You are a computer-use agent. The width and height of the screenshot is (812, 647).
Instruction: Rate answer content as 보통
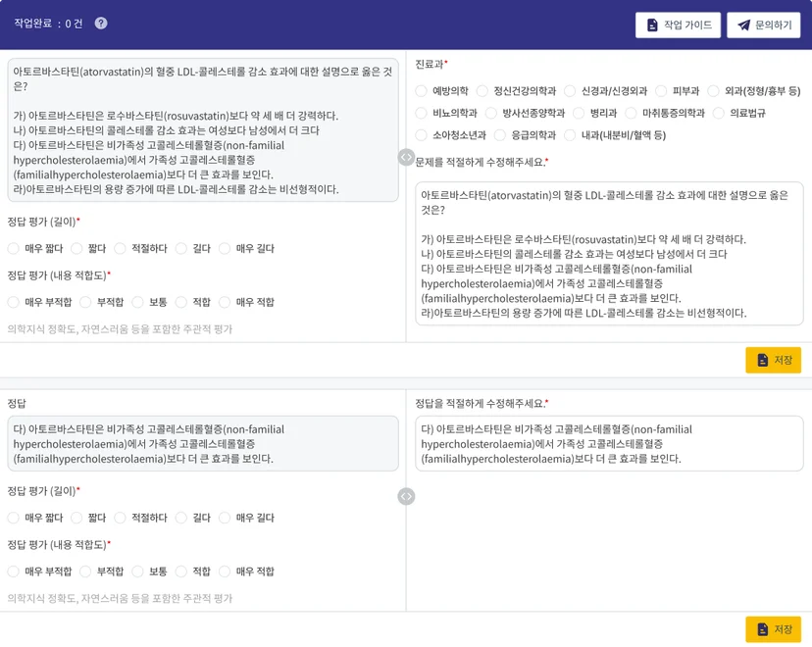[137, 572]
